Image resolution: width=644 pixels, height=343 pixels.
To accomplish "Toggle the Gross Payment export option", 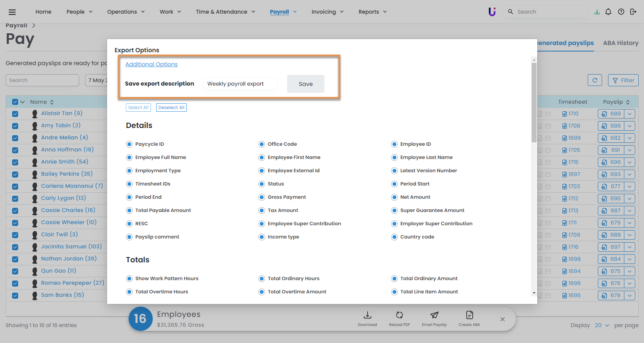I will 262,197.
